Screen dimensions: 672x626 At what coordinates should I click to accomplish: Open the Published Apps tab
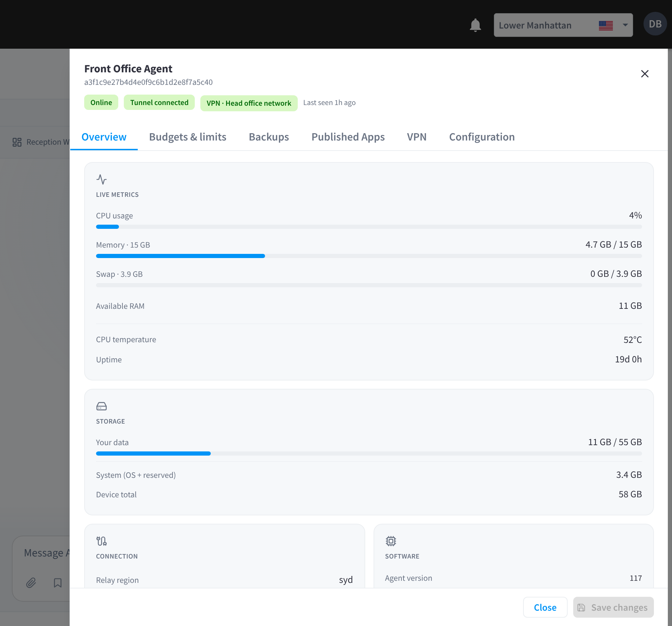[x=348, y=137]
